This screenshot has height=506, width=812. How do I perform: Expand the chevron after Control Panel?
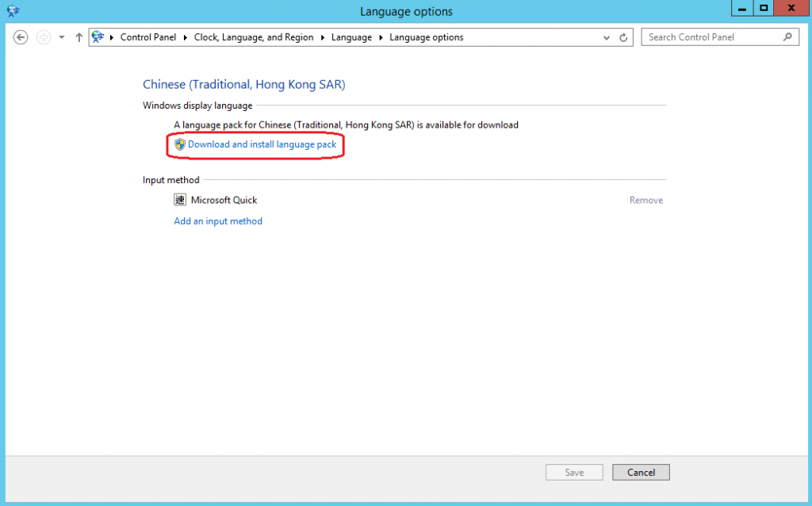point(186,37)
